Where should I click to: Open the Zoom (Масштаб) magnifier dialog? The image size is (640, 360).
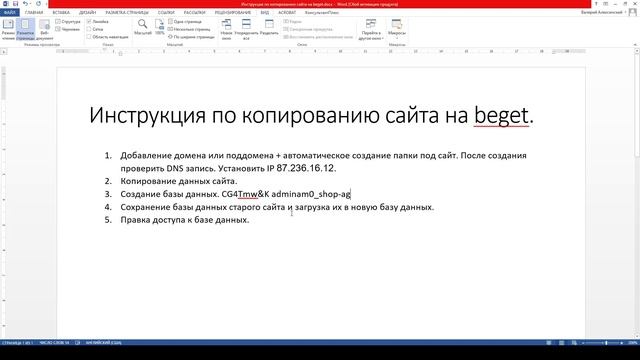[142, 27]
